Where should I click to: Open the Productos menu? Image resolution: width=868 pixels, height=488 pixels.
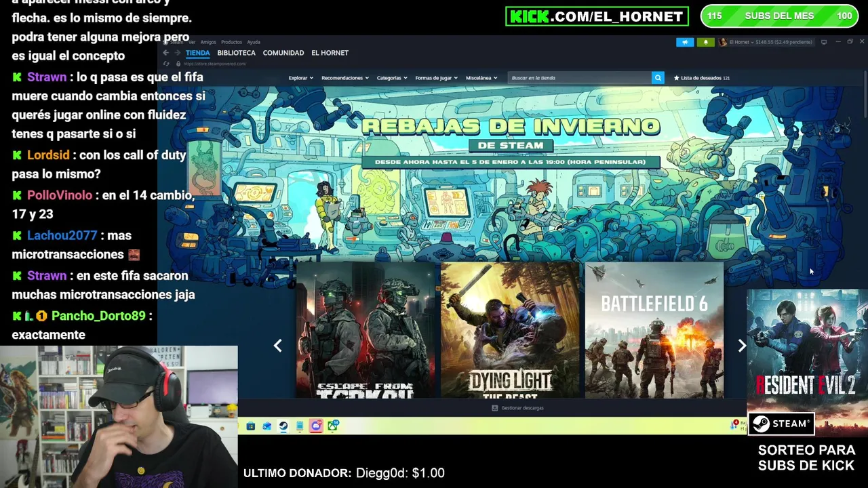point(231,42)
